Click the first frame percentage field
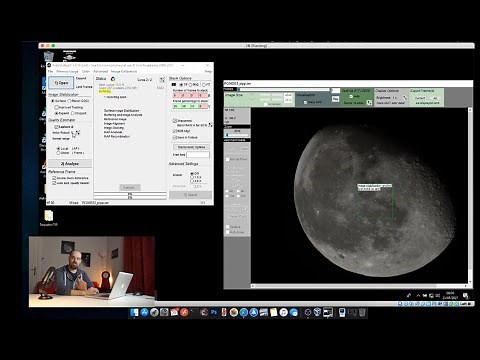The image size is (480, 360). (177, 106)
